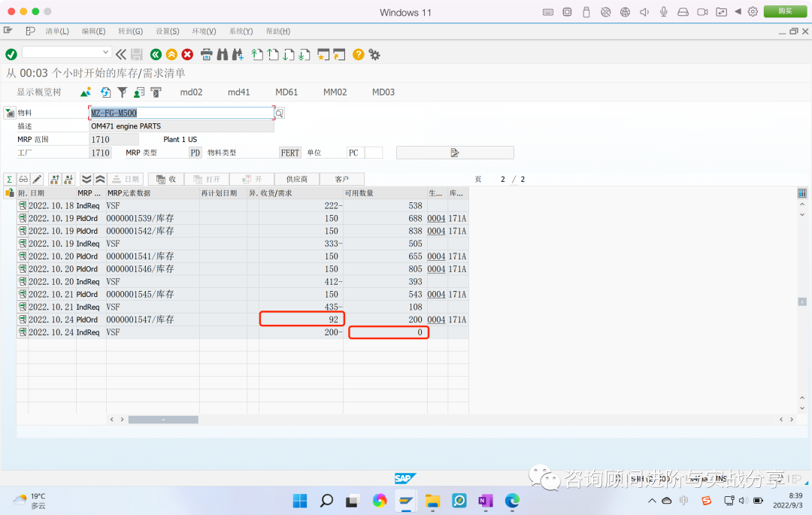Click the red Cancel icon
812x515 pixels.
pos(187,54)
